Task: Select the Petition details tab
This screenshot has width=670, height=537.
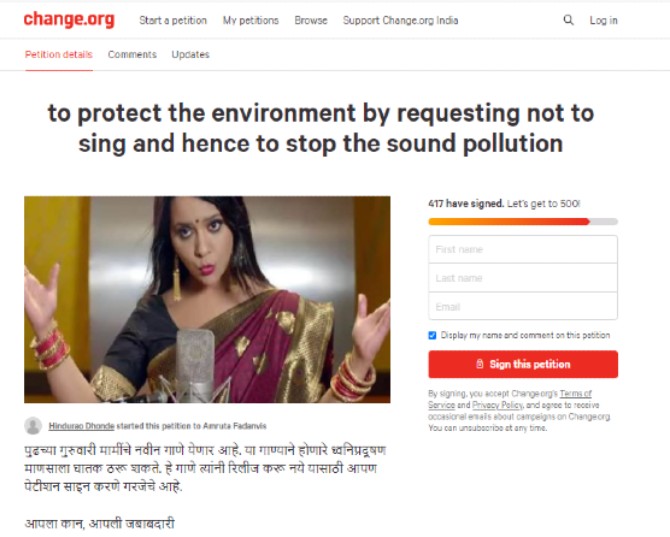Action: pos(59,55)
